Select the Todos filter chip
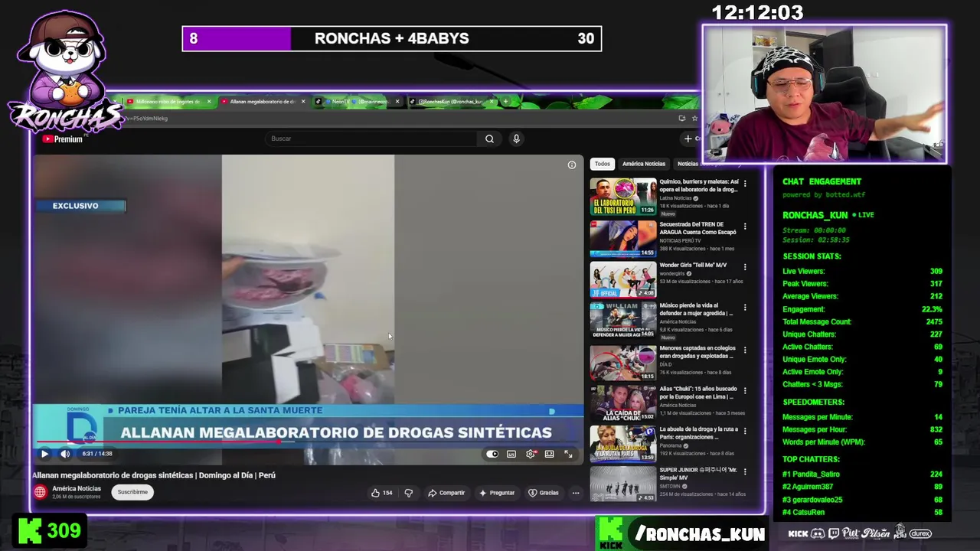 (x=603, y=164)
